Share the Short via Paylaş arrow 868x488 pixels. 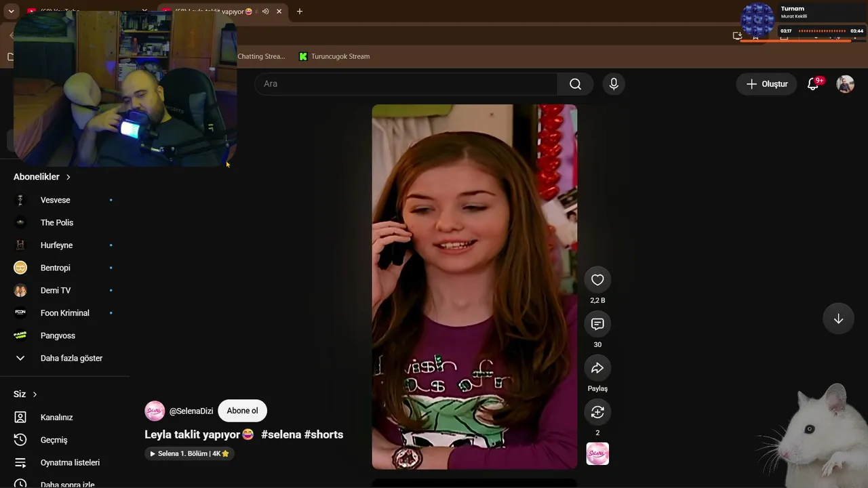[597, 368]
